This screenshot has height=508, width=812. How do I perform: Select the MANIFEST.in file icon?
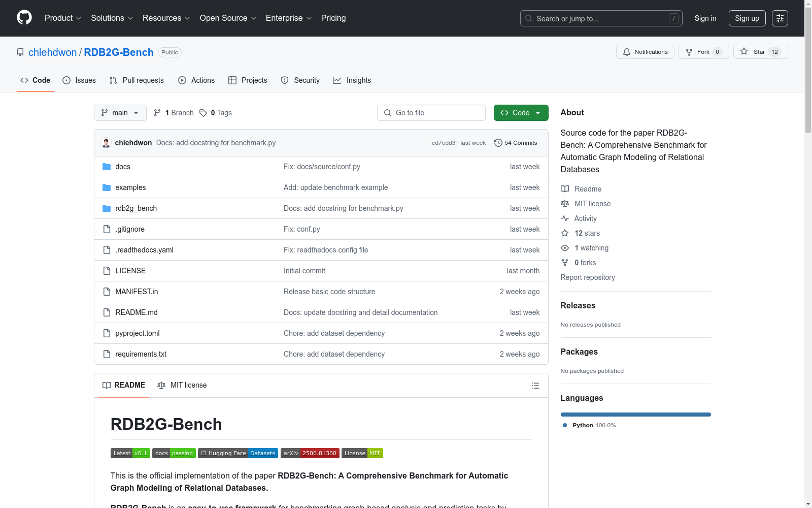(x=107, y=292)
